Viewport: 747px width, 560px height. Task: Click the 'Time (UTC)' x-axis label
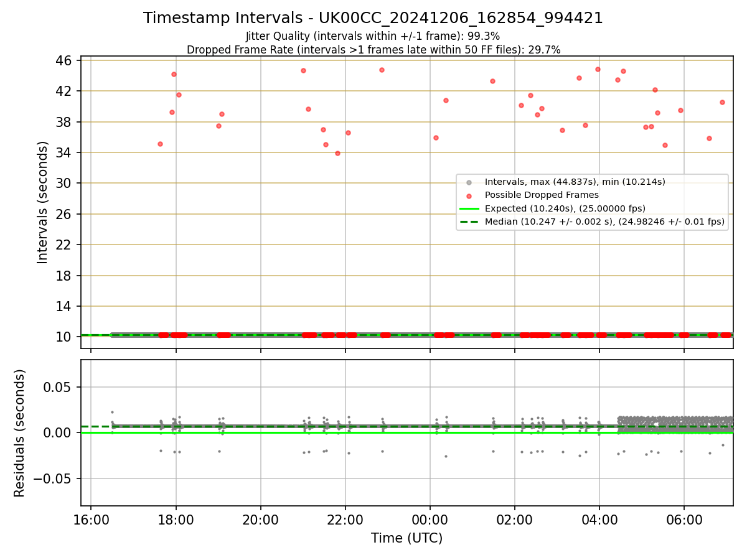point(406,538)
